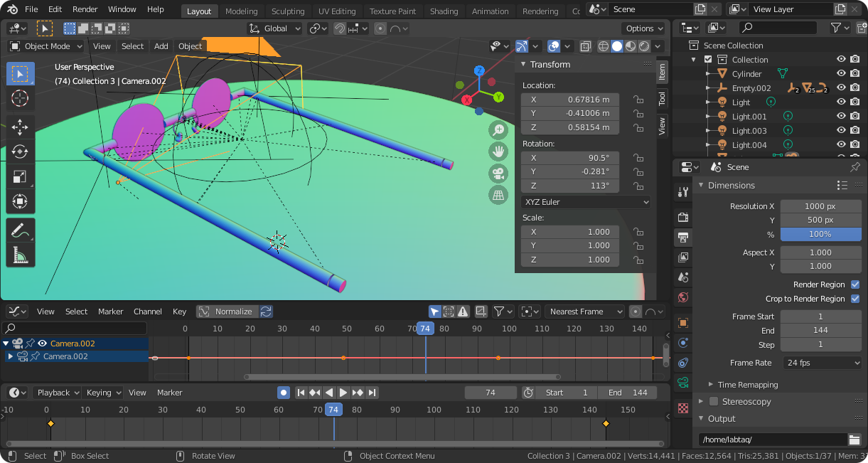The image size is (868, 463).
Task: Hide the Cylinder object in the outliner
Action: click(x=841, y=74)
